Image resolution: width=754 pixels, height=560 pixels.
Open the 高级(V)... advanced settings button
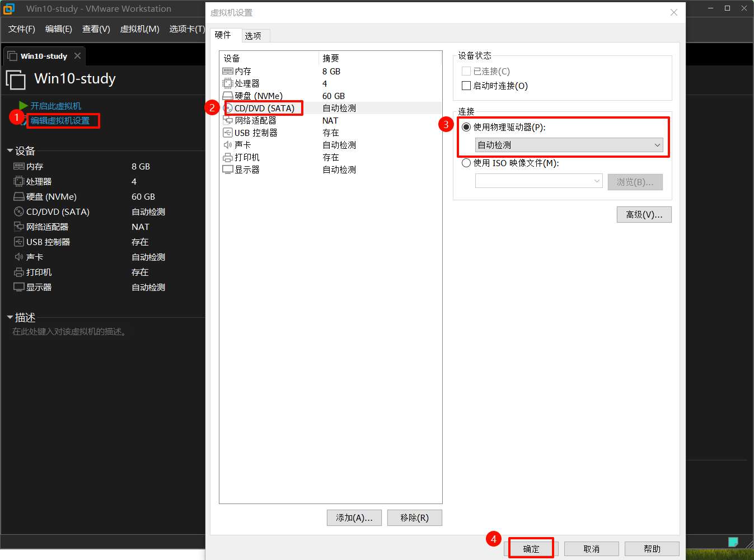(x=644, y=215)
